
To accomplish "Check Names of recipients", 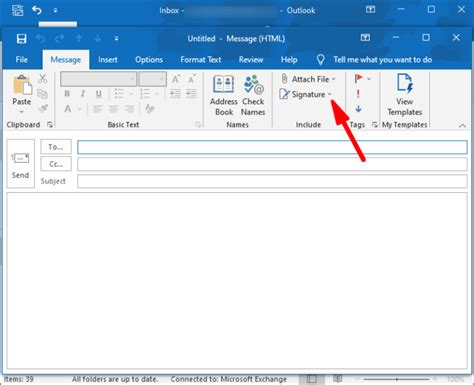I will pyautogui.click(x=253, y=96).
